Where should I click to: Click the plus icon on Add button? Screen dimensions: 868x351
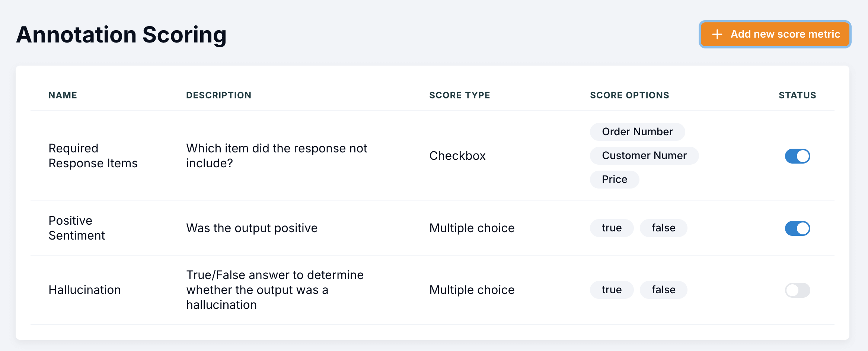tap(717, 34)
